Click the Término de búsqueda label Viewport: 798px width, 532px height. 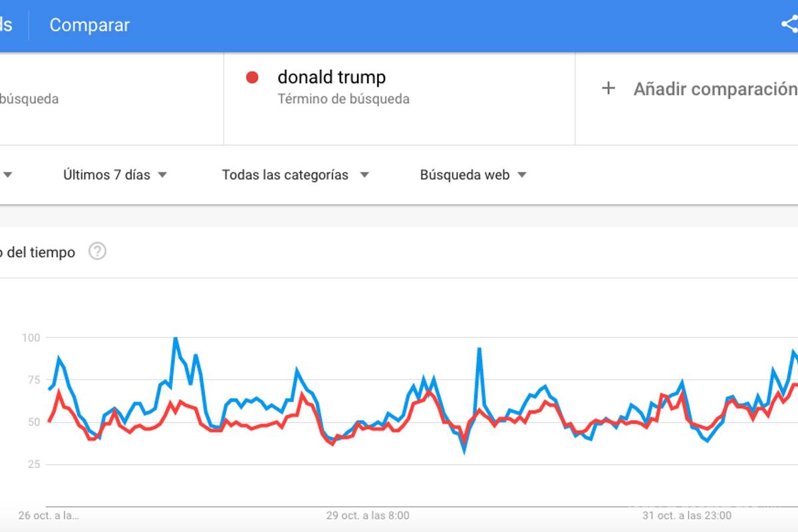(343, 99)
